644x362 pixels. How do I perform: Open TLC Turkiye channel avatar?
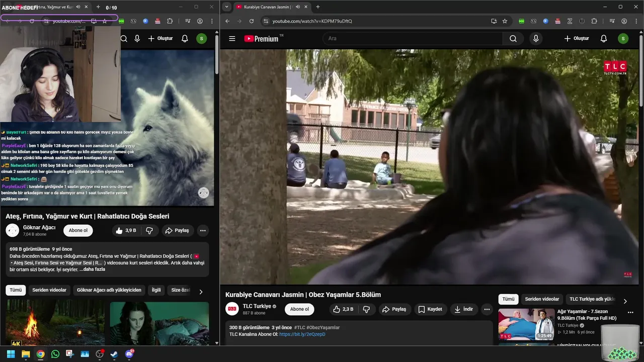point(232,309)
